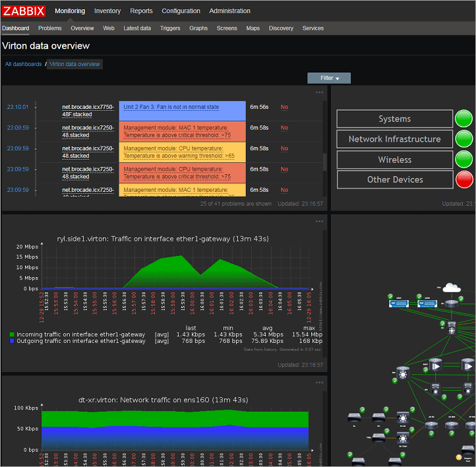Open the ens160 traffic graph widget menu
Screen dimensions: 476x467
tap(320, 383)
